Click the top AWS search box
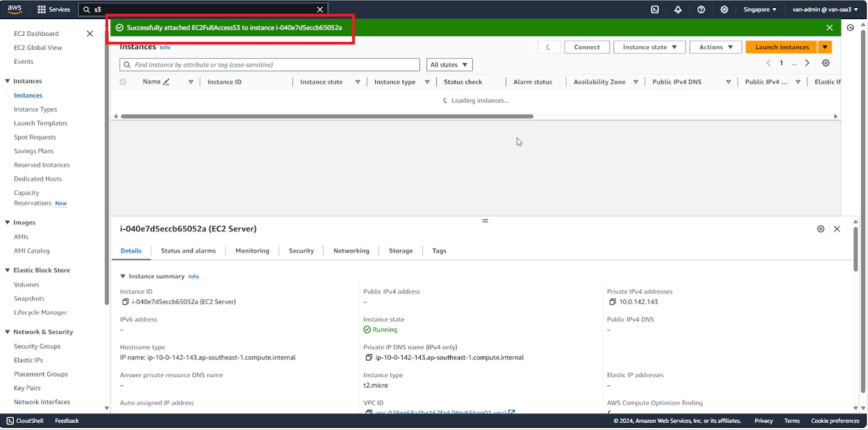This screenshot has width=868, height=430. point(203,9)
